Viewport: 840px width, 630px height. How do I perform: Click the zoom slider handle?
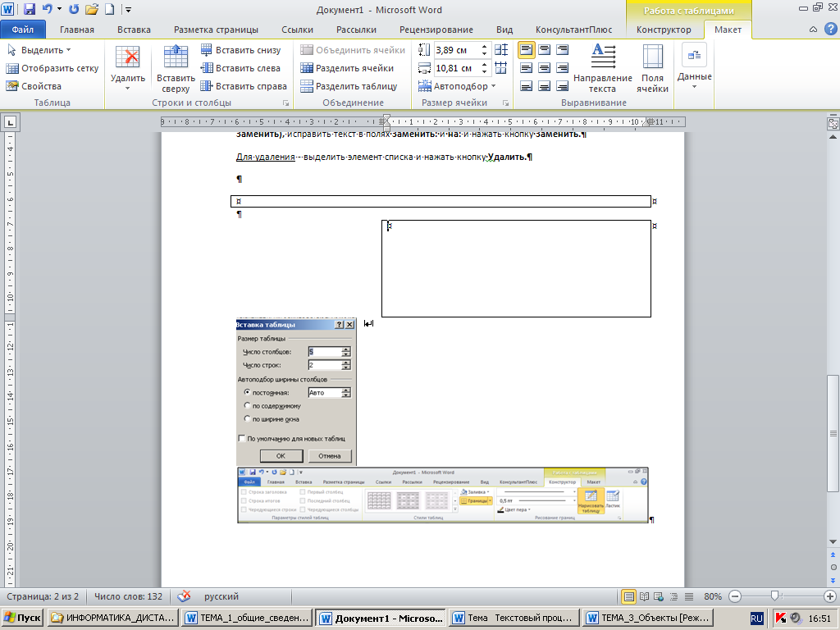point(774,596)
